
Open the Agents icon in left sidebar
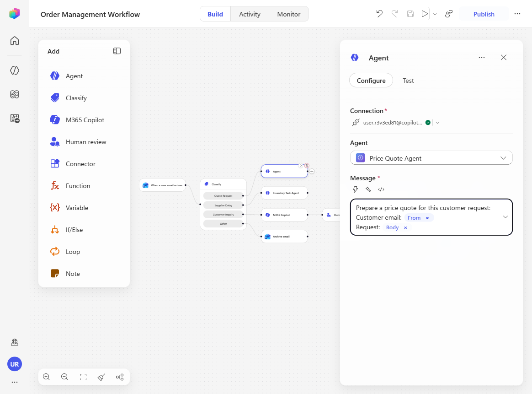(x=15, y=70)
